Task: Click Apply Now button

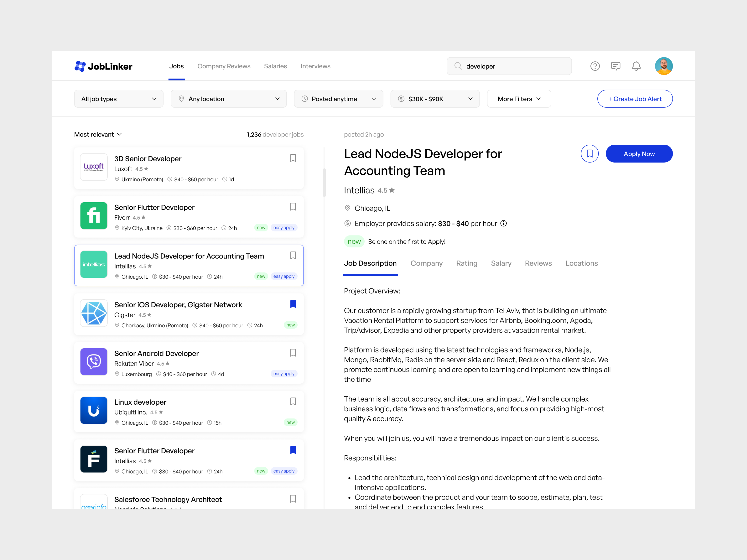Action: coord(639,154)
